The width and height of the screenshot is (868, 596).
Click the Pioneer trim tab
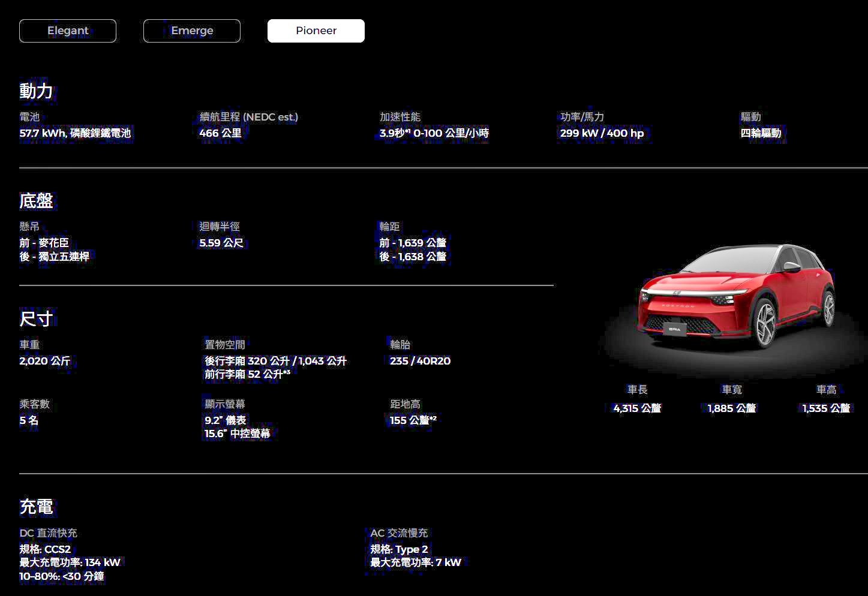pyautogui.click(x=316, y=31)
